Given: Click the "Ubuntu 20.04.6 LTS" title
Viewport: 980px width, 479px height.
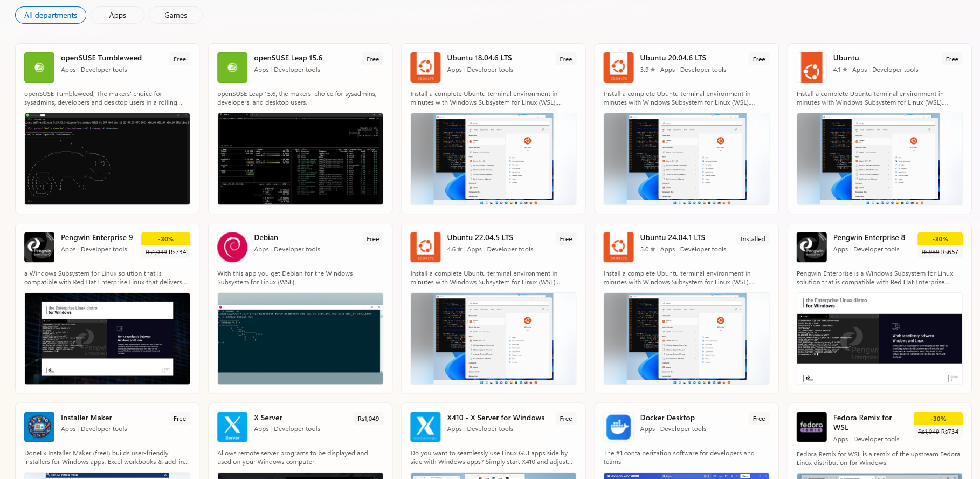Looking at the screenshot, I should coord(673,58).
